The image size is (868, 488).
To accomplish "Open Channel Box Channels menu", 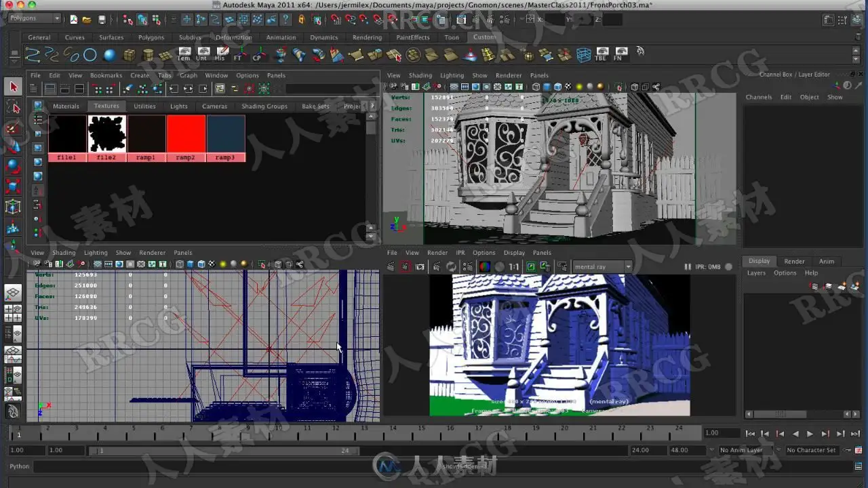I will coord(759,97).
